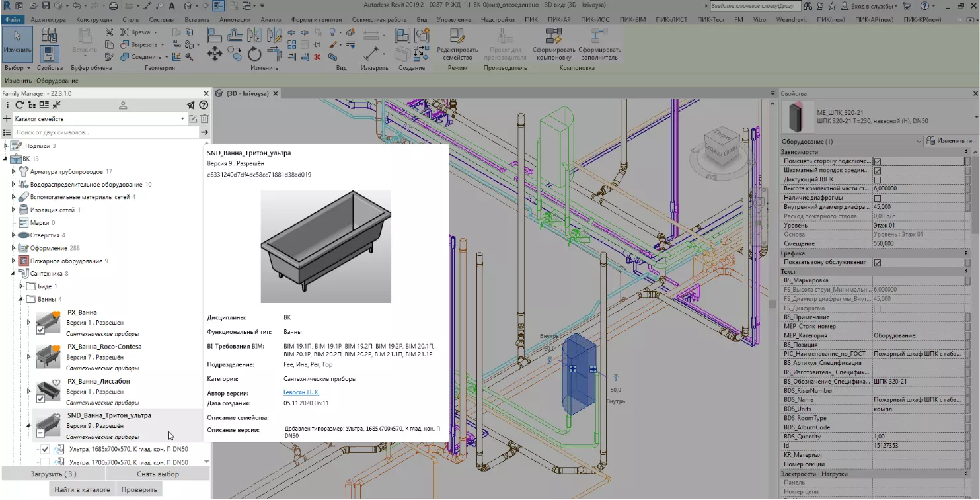Open the Аннотации ribbon tab
The width and height of the screenshot is (980, 500).
click(234, 20)
